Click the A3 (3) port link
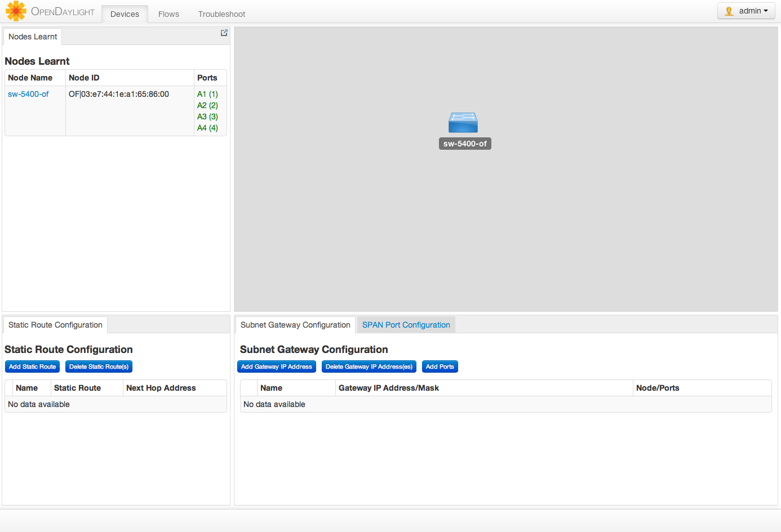The height and width of the screenshot is (532, 781). pyautogui.click(x=207, y=117)
